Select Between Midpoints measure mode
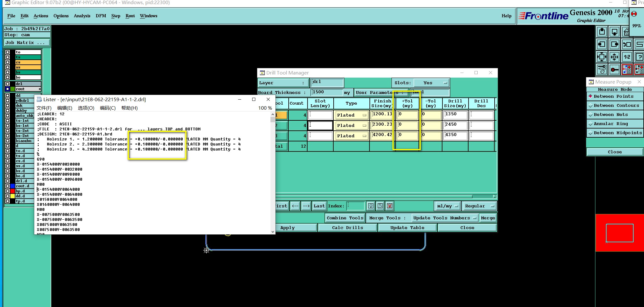 (x=614, y=133)
